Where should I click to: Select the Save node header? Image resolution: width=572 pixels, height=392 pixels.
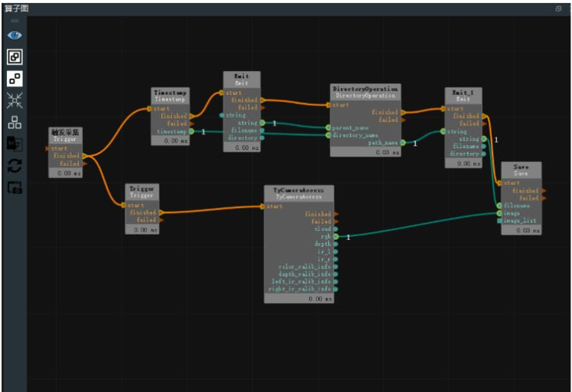click(521, 170)
